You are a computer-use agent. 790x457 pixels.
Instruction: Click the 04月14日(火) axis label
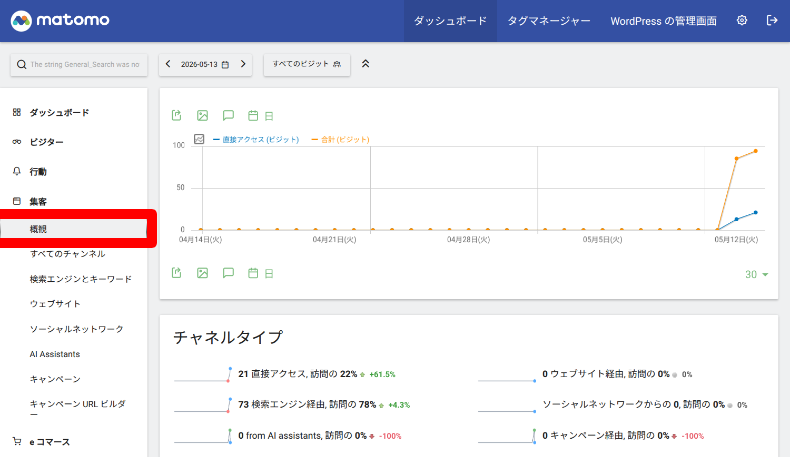[201, 239]
